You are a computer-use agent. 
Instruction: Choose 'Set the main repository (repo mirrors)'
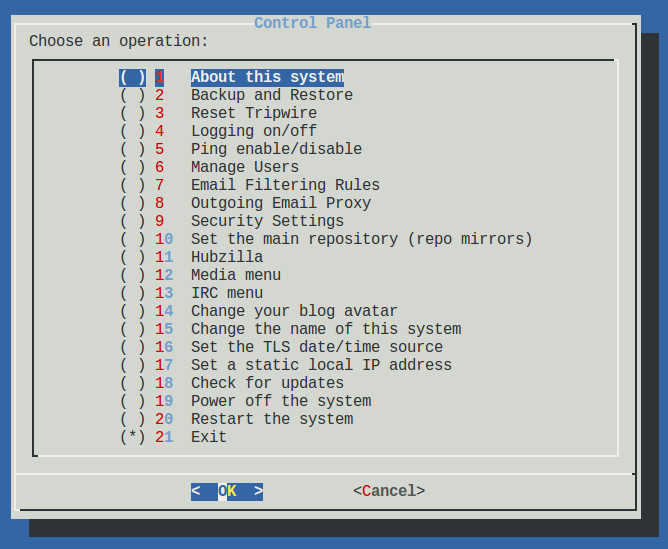tap(362, 239)
